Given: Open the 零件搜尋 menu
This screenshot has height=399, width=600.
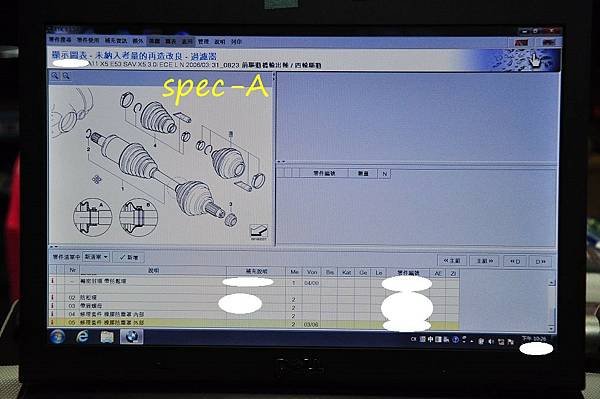Looking at the screenshot, I should pos(60,40).
